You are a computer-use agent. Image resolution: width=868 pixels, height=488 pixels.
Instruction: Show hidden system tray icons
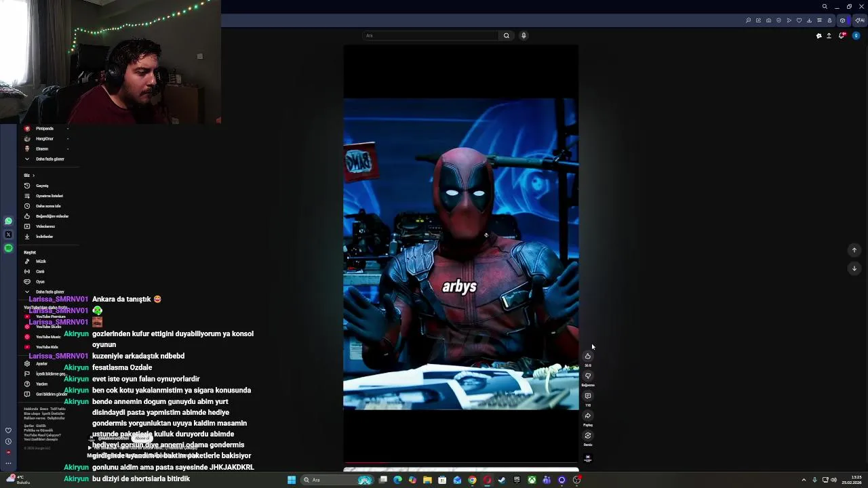pos(804,480)
